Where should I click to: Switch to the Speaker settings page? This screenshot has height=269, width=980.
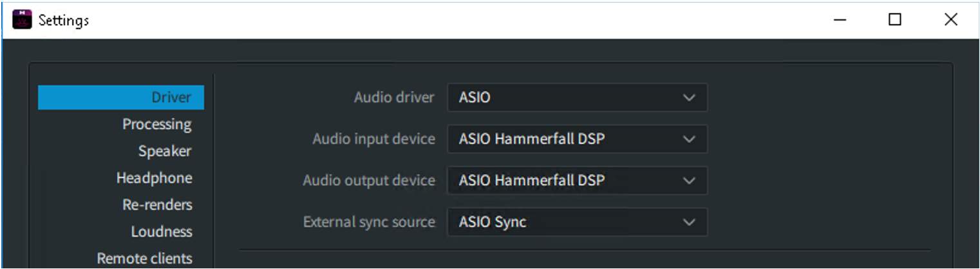[x=164, y=151]
